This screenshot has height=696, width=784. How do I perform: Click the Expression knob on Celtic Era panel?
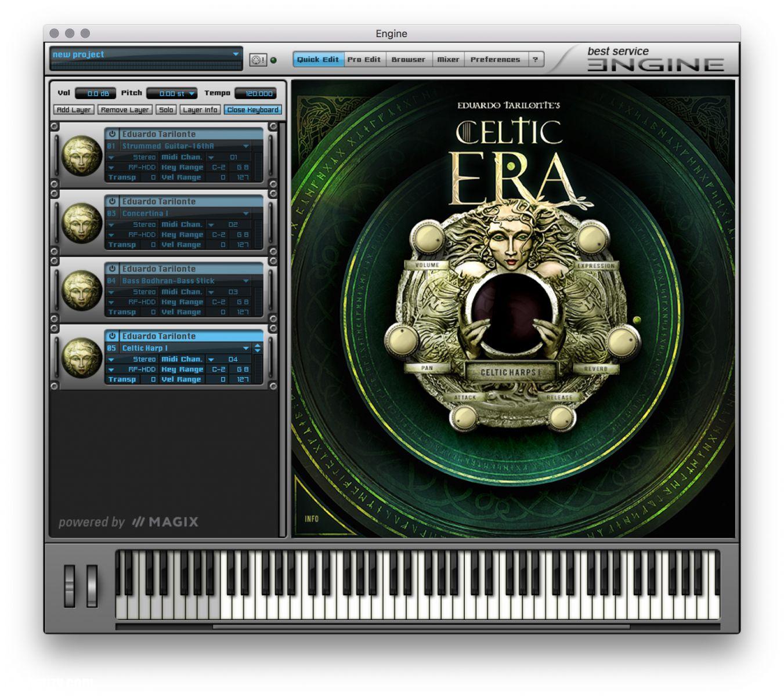point(592,238)
